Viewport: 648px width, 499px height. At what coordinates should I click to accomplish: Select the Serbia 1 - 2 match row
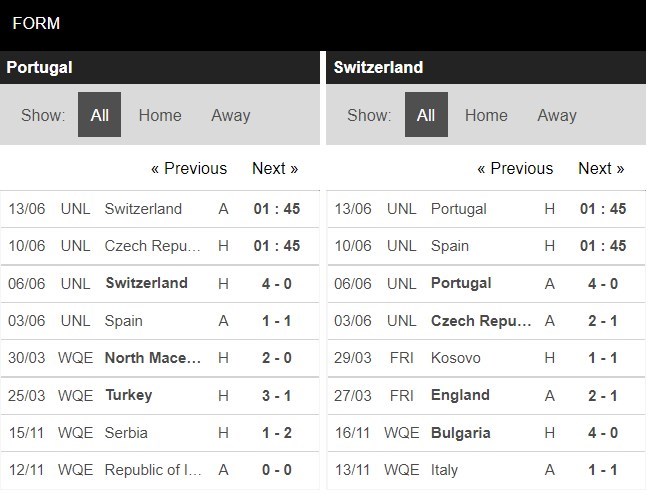tap(160, 433)
